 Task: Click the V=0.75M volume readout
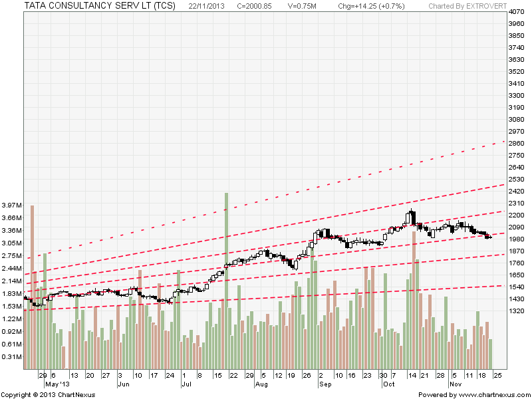coord(304,5)
